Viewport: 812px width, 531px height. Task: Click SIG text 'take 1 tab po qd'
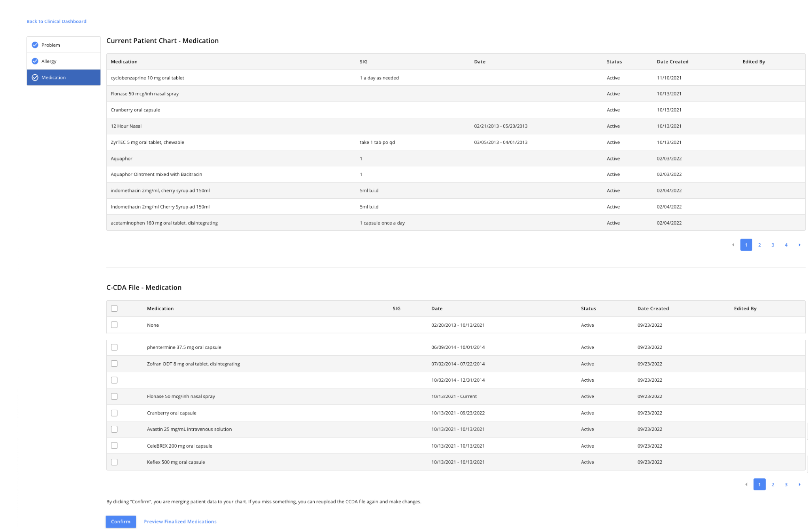(x=377, y=142)
